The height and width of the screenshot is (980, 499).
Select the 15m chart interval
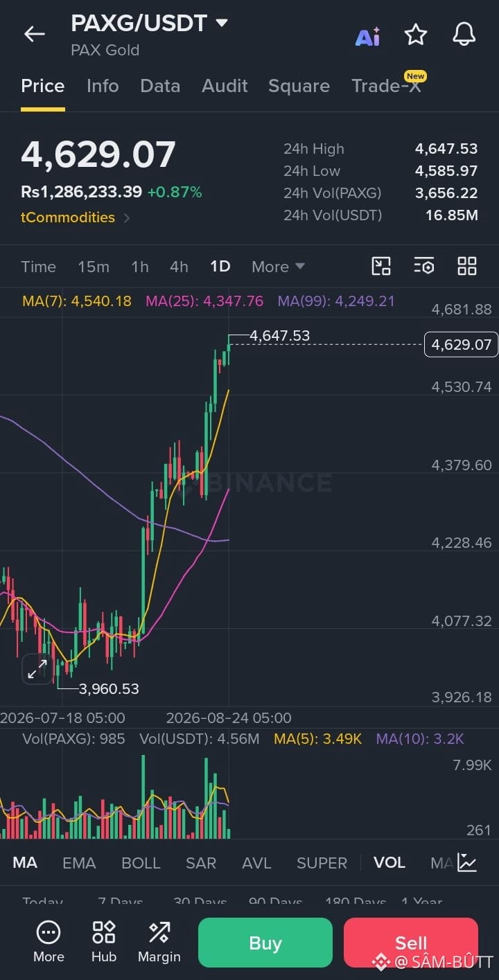tap(94, 267)
